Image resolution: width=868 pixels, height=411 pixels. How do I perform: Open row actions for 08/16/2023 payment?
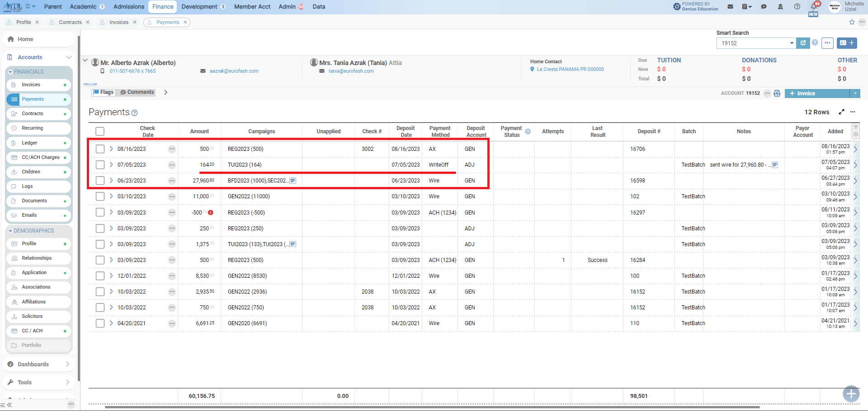coord(172,149)
